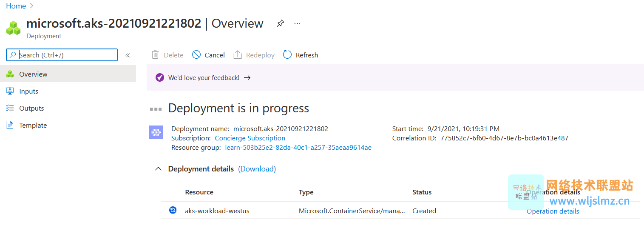The height and width of the screenshot is (234, 644).
Task: Open Operation details for aks-workload-westus
Action: 553,211
